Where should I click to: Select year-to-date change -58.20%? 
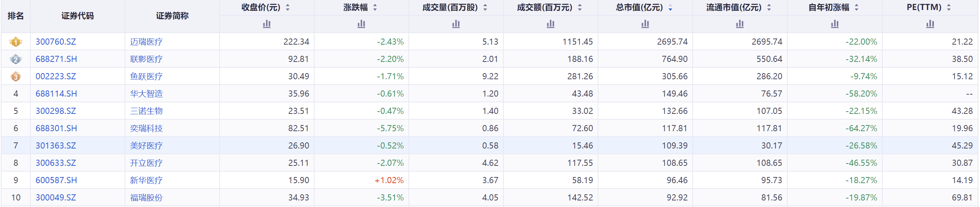pyautogui.click(x=861, y=93)
